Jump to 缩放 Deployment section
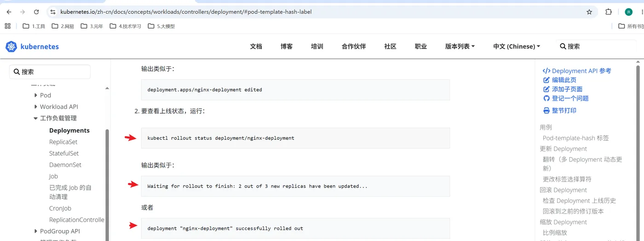Image resolution: width=644 pixels, height=241 pixels. 563,222
